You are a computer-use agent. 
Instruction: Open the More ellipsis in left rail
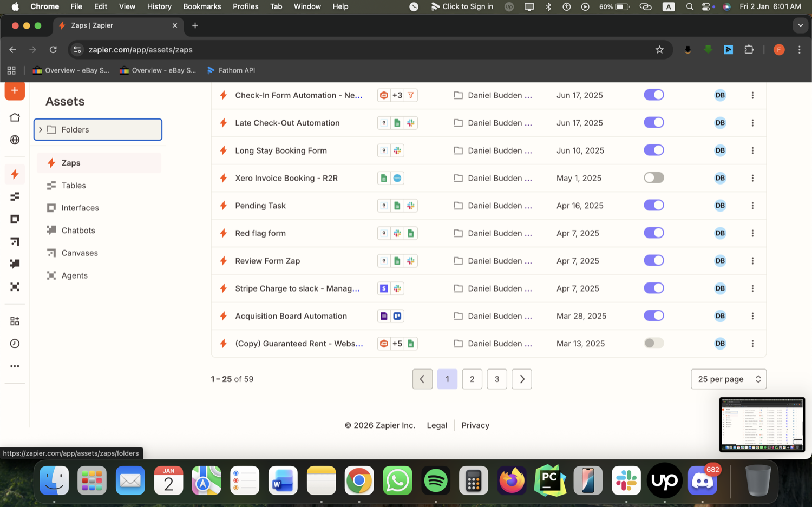pyautogui.click(x=15, y=366)
